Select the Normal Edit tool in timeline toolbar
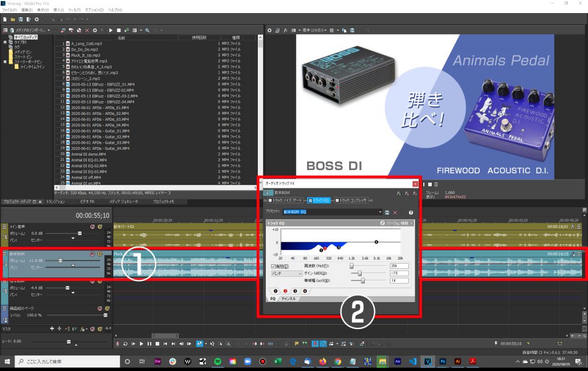The image size is (588, 371). [x=199, y=343]
